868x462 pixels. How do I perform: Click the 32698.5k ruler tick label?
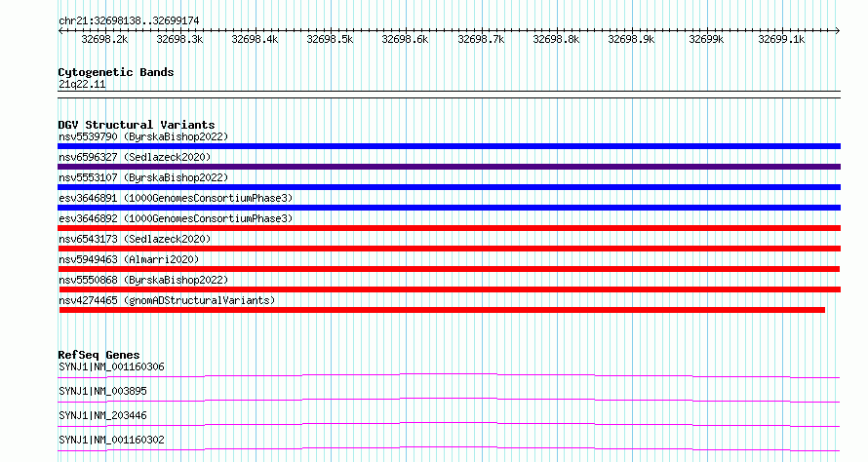coord(330,39)
